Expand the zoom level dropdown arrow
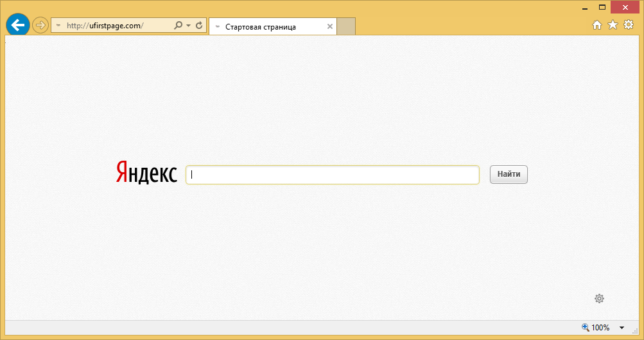Viewport: 644px width, 340px height. (x=622, y=328)
